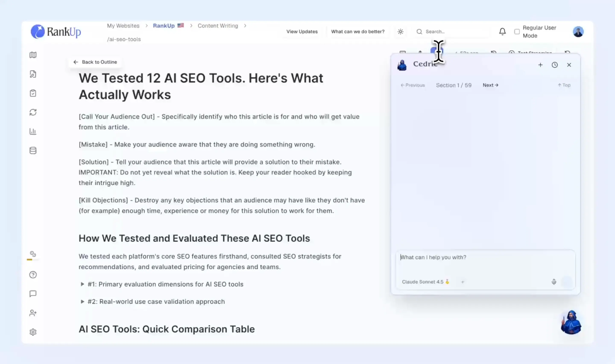615x364 pixels.
Task: Toggle light/dark theme sun icon
Action: coord(400,32)
